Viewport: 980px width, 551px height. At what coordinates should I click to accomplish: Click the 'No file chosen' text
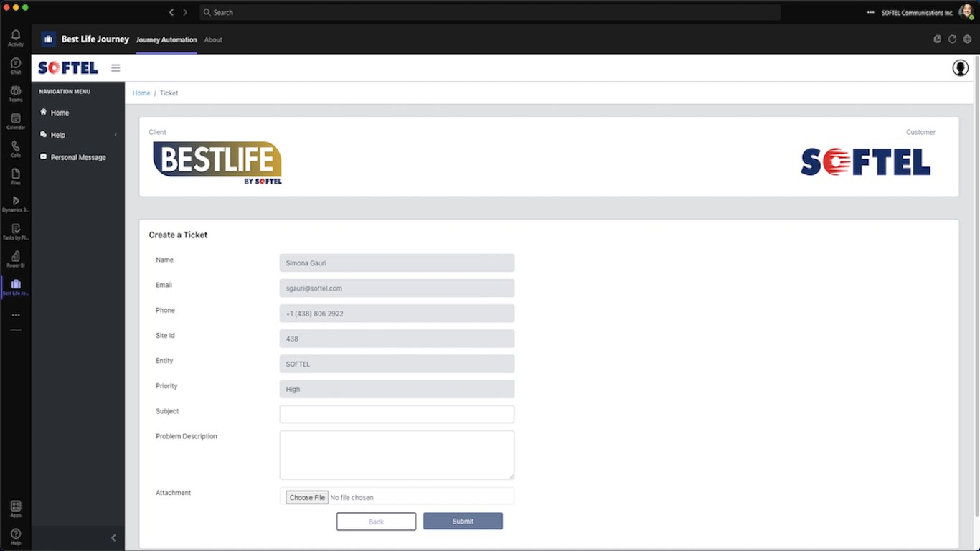(352, 498)
